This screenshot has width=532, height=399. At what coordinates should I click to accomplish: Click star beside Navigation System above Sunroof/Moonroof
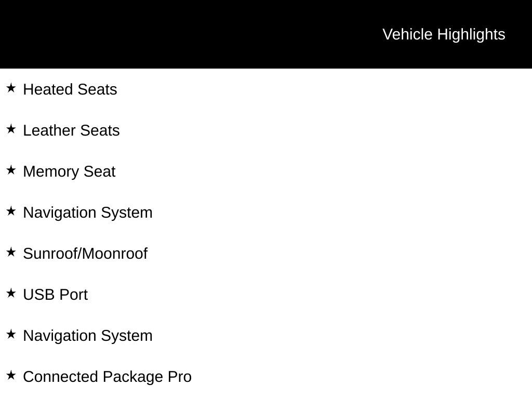(11, 211)
